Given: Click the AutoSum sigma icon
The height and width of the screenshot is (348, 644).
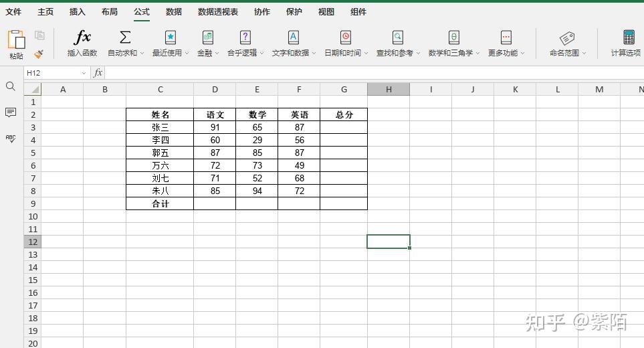Looking at the screenshot, I should [x=125, y=37].
